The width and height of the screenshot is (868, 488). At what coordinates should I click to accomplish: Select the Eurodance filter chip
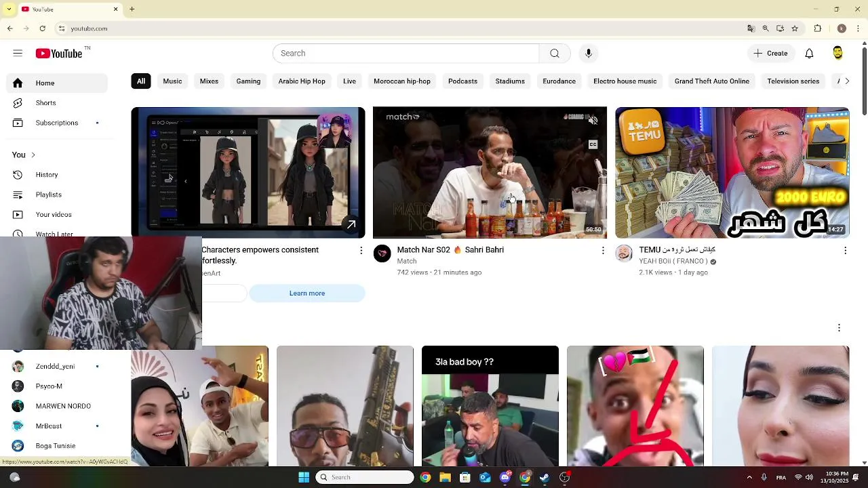coord(559,81)
